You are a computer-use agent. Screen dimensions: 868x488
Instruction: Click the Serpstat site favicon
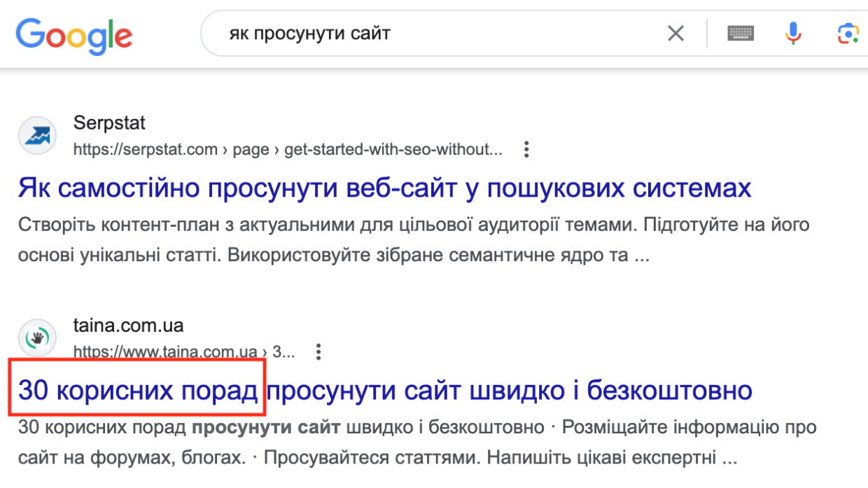coord(37,134)
